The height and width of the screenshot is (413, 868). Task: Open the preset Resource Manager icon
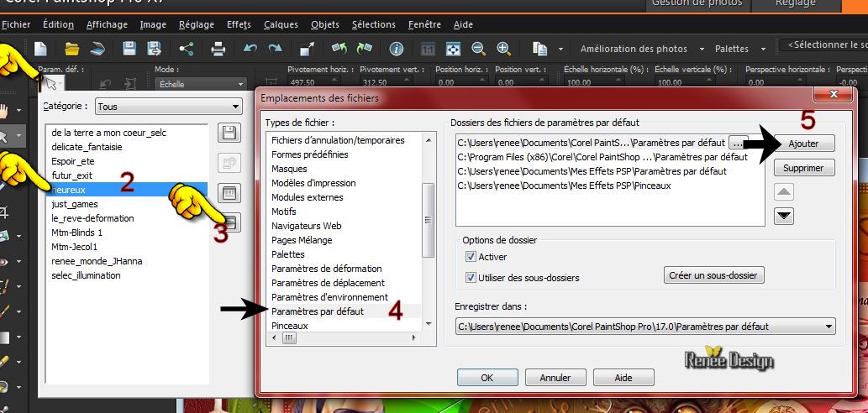(x=229, y=193)
